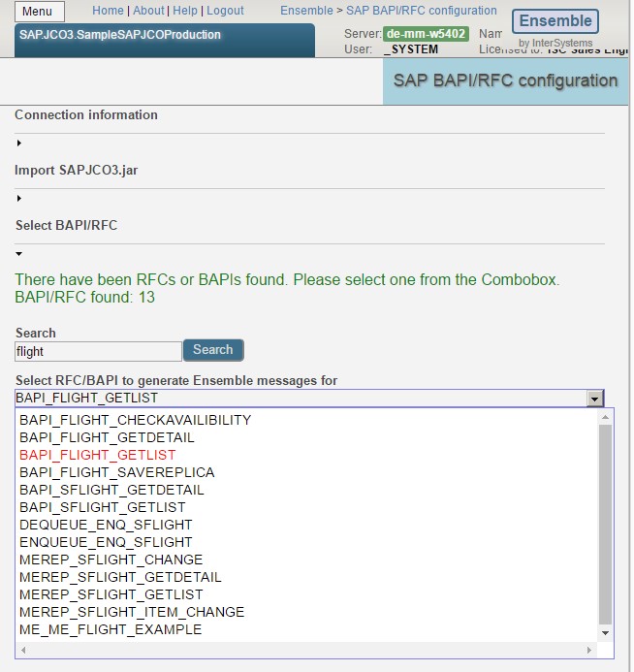Click the list's vertical scrollbar thumb
The width and height of the screenshot is (634, 672).
(x=605, y=525)
